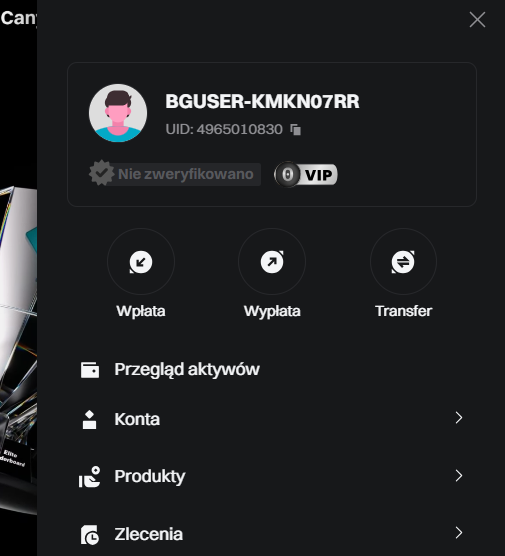Click the Wypłata label text

point(272,312)
